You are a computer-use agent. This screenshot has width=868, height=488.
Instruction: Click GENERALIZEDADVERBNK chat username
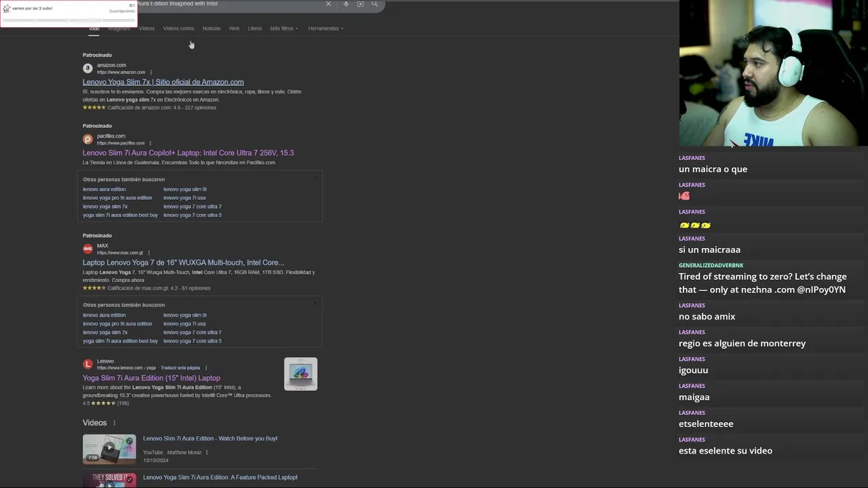pos(711,265)
